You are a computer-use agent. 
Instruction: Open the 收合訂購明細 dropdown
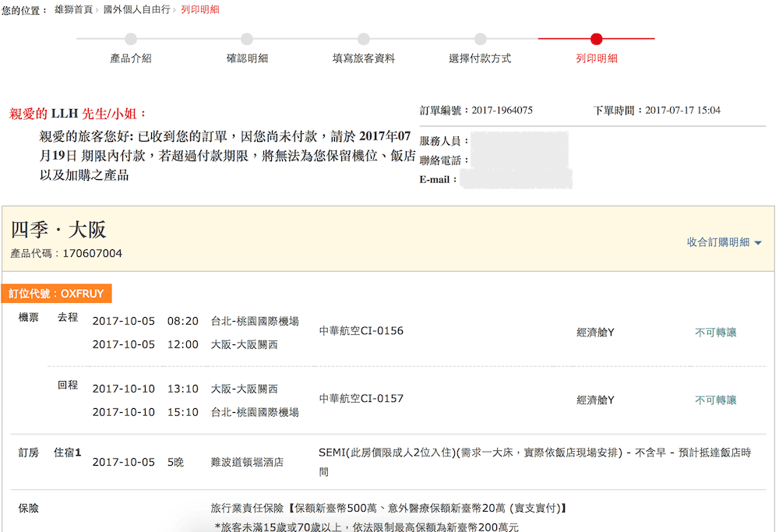[x=717, y=242]
